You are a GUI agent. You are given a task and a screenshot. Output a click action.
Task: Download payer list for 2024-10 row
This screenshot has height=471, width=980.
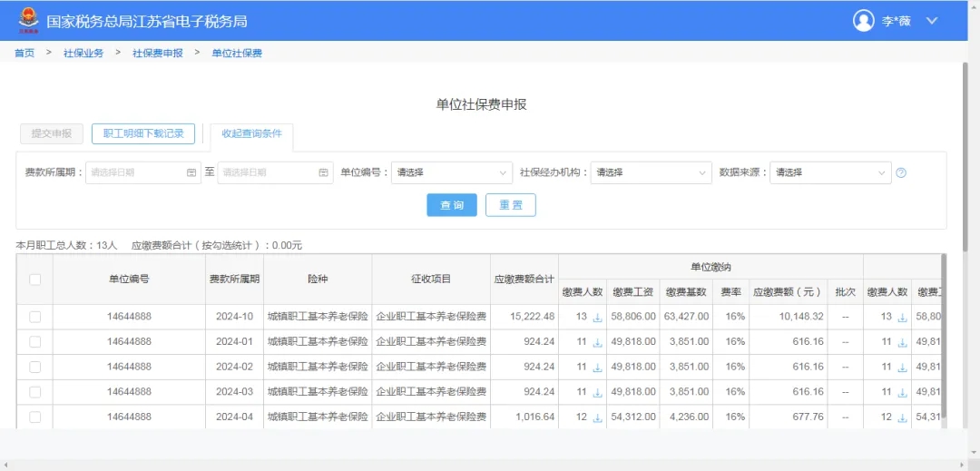coord(597,318)
